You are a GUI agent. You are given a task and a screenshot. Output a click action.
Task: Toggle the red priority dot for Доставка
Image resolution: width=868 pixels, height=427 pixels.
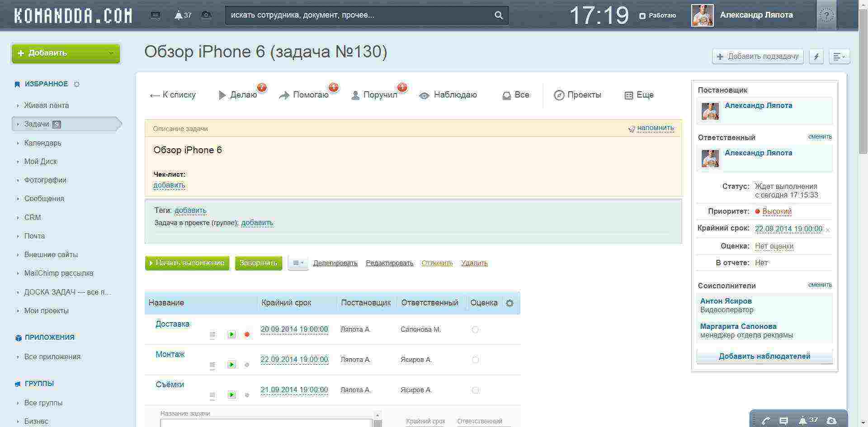coord(247,335)
